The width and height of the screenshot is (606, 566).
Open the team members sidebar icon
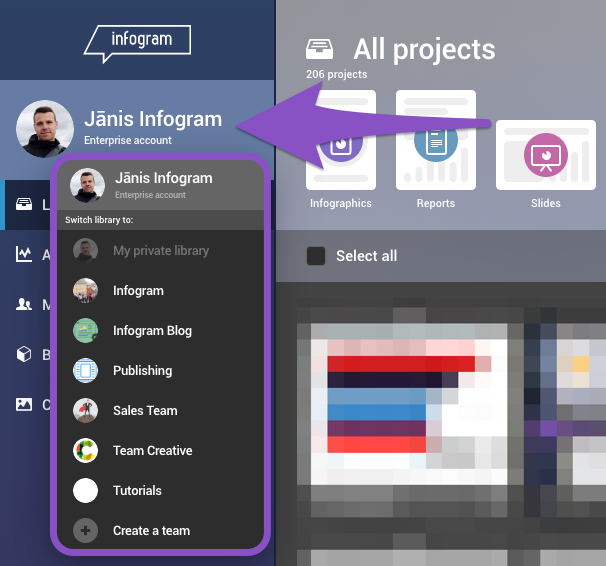[24, 304]
